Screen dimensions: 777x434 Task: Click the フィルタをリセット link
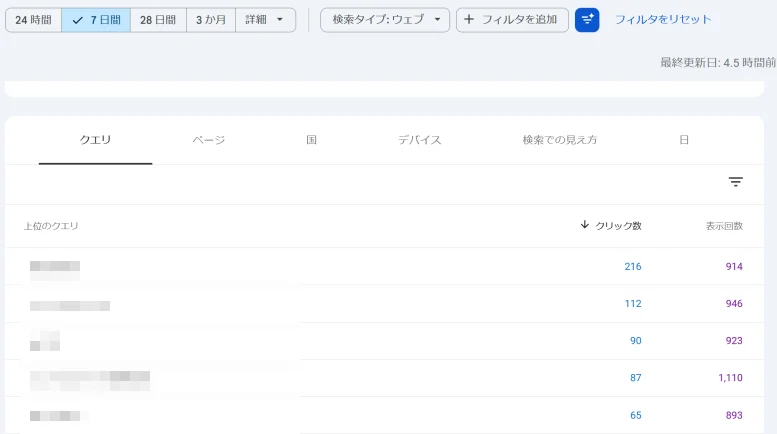click(x=663, y=20)
